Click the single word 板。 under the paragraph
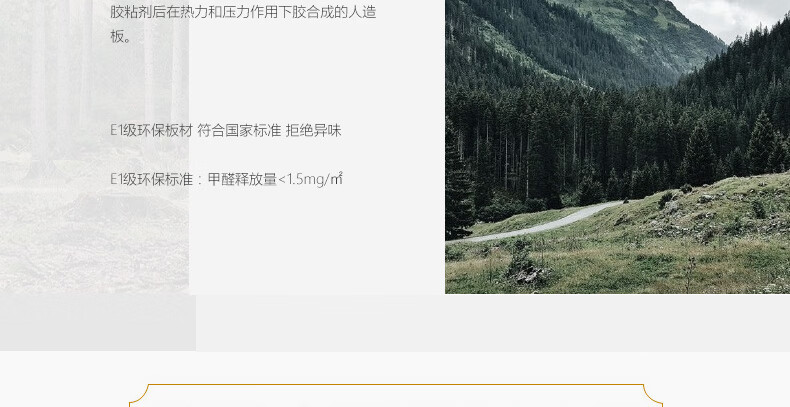Screen dimensions: 790x407 121,36
